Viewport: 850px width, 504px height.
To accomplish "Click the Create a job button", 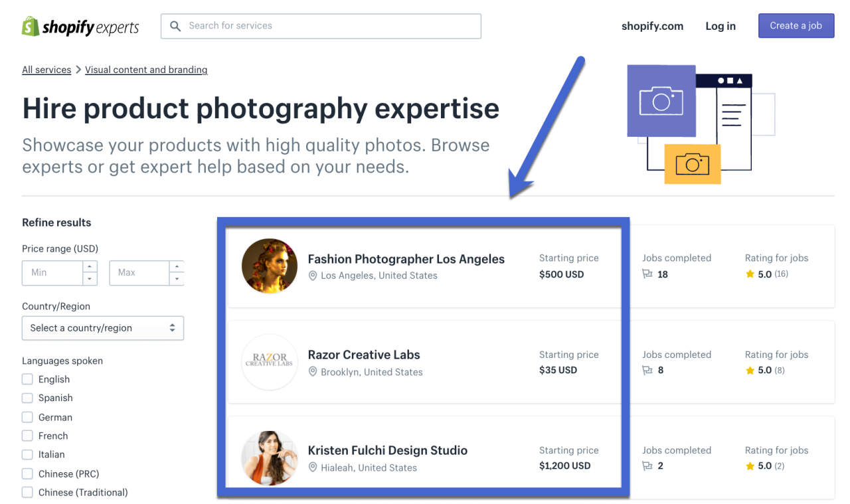I will pos(796,26).
